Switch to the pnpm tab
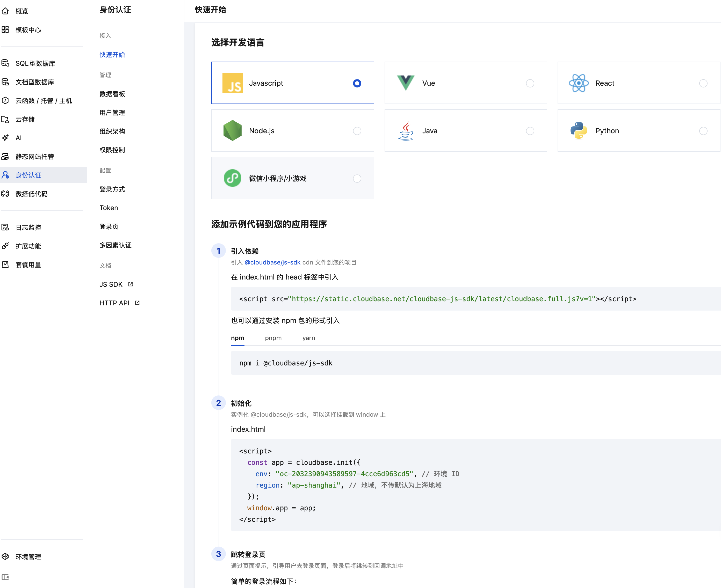 coord(273,338)
